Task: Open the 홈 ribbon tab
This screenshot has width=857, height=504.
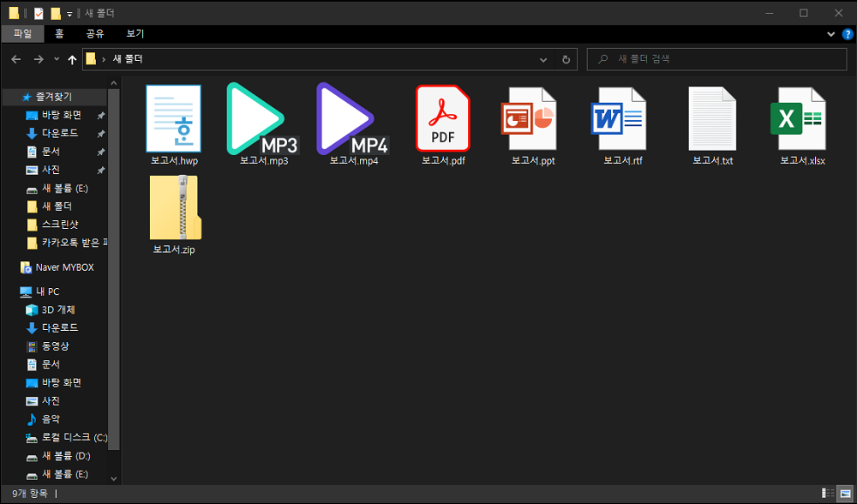Action: click(60, 34)
